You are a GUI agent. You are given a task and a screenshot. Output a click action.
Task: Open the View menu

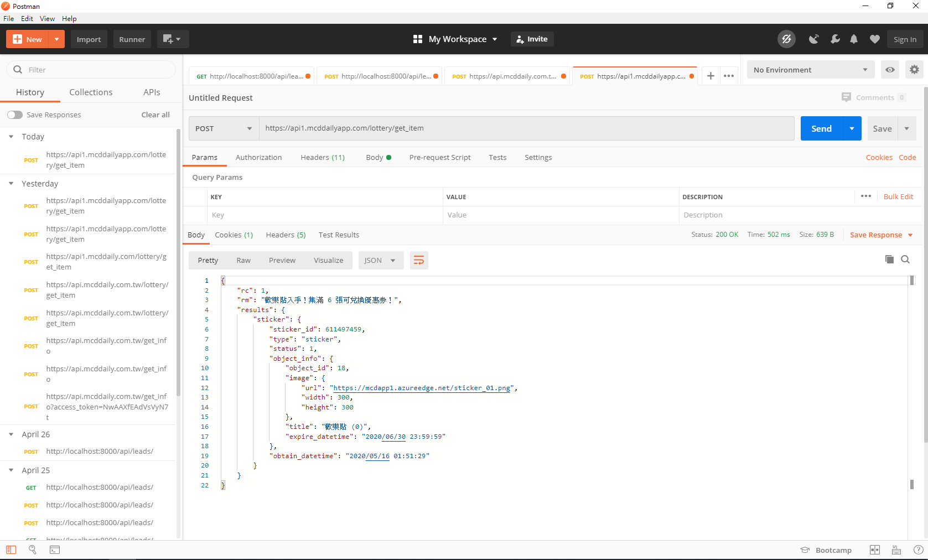(47, 18)
